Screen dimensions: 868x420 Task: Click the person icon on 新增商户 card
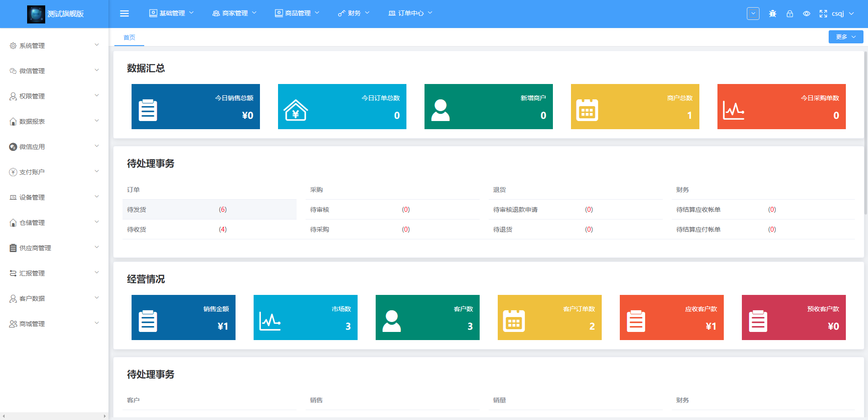(x=440, y=110)
